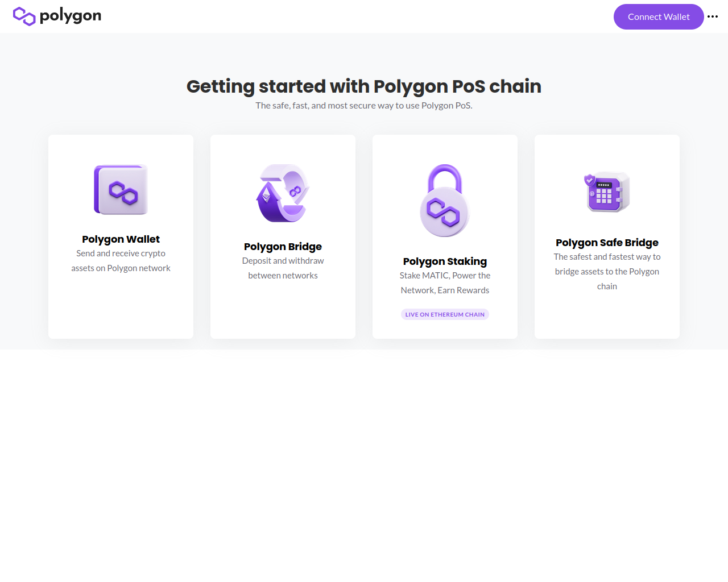Open the Polygon Bridge title link
728x582 pixels.
pos(283,247)
